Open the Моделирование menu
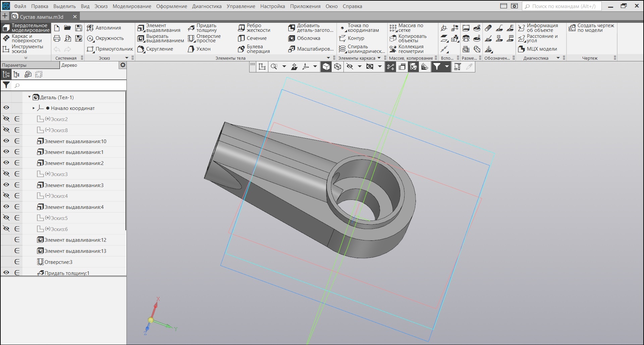The width and height of the screenshot is (644, 345). coord(132,6)
